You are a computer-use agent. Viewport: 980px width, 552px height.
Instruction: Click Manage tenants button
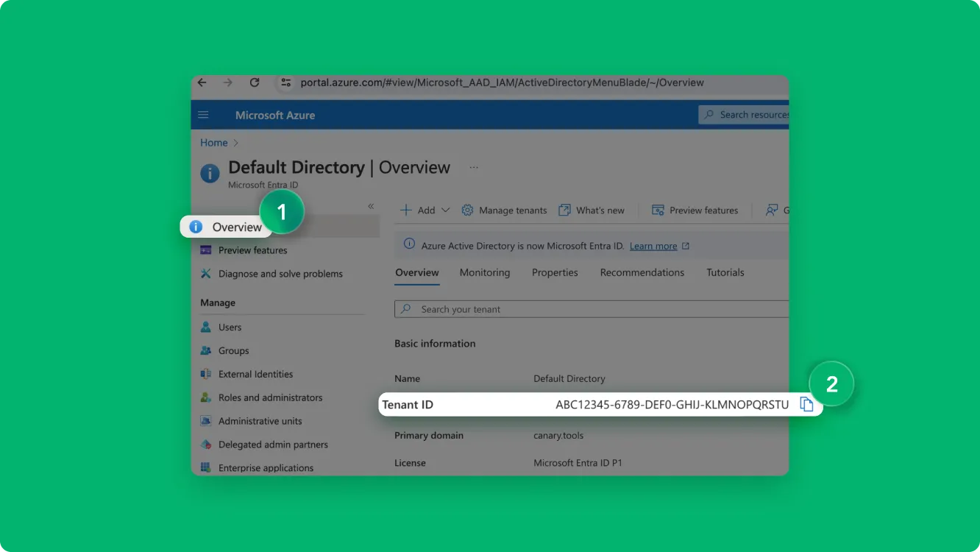[505, 210]
